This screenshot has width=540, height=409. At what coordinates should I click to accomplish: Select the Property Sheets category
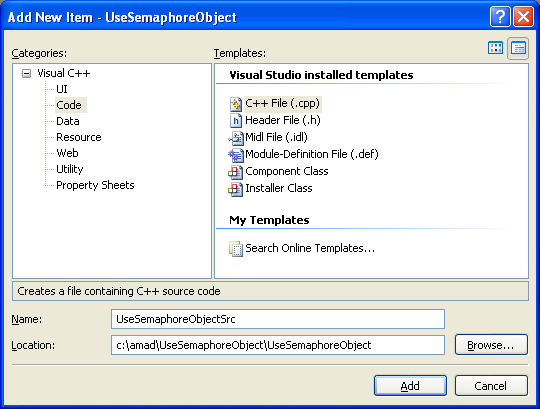tap(95, 185)
